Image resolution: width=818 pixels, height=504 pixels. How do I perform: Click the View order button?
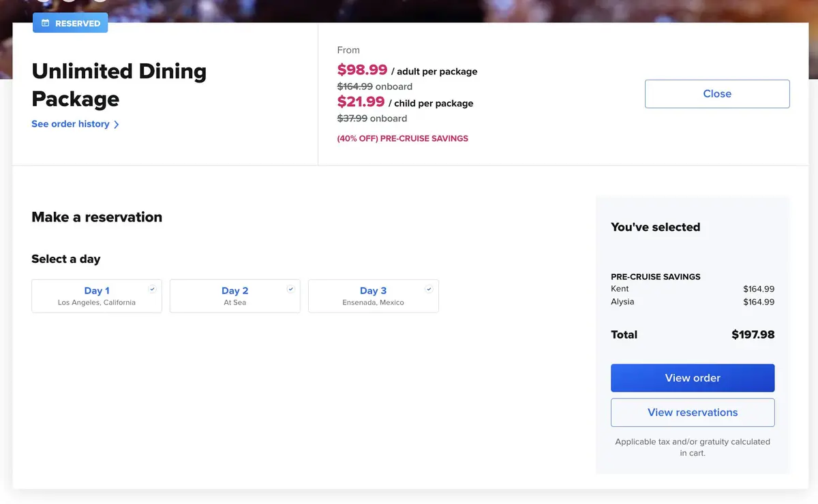click(693, 378)
